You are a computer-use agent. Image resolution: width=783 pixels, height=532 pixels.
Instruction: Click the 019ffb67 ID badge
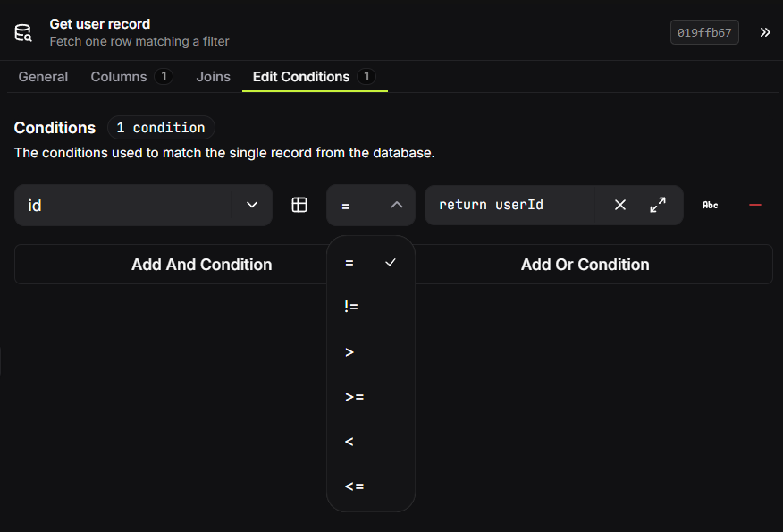click(x=704, y=32)
